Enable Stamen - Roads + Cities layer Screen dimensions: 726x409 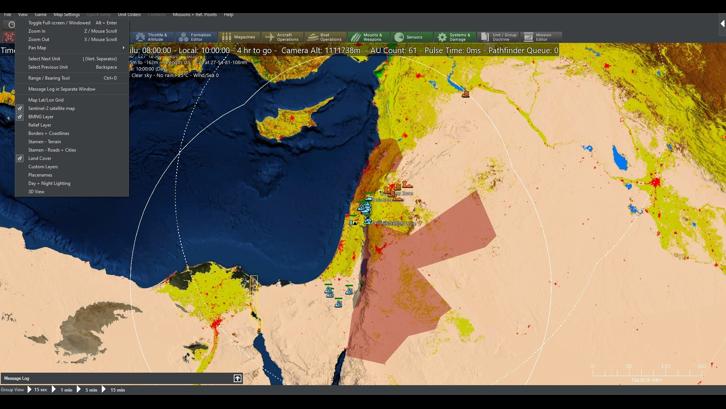click(x=72, y=150)
